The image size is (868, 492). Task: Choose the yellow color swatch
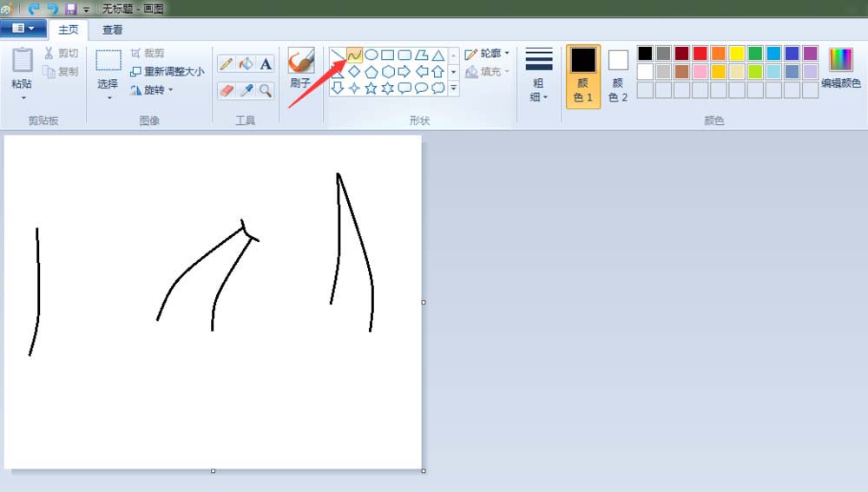[x=737, y=53]
